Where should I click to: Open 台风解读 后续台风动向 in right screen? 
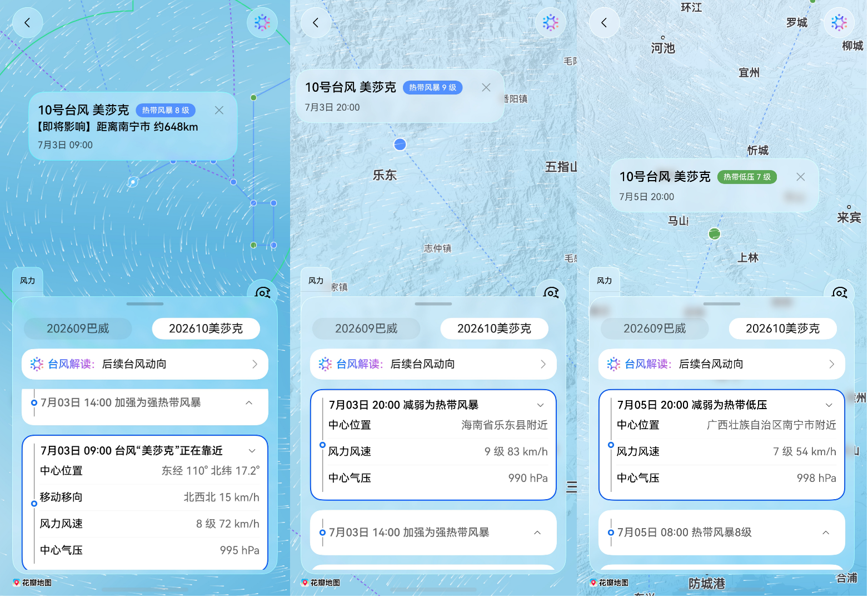coord(722,364)
